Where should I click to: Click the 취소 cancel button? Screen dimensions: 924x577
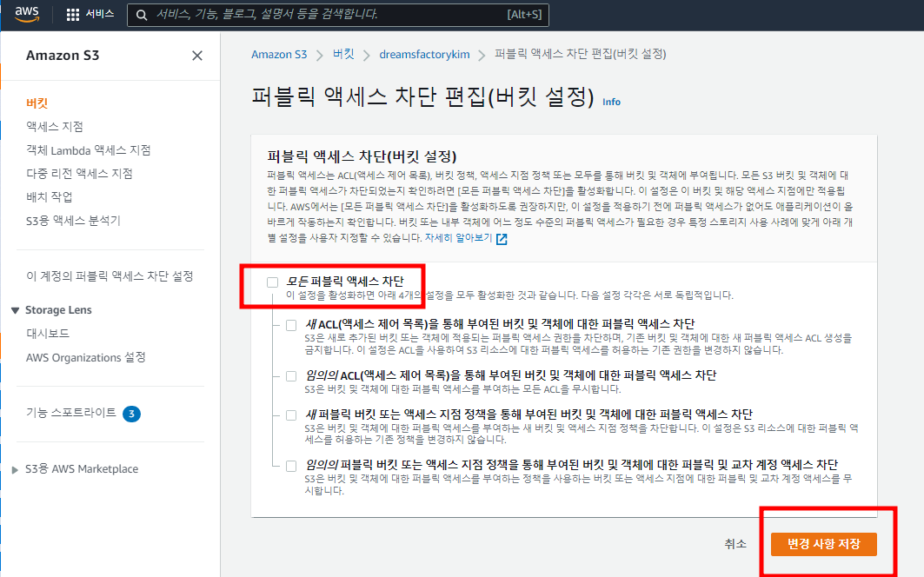pyautogui.click(x=735, y=544)
